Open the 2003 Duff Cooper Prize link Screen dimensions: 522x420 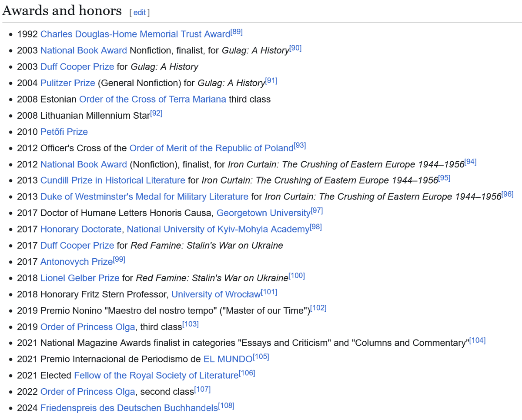coord(77,67)
